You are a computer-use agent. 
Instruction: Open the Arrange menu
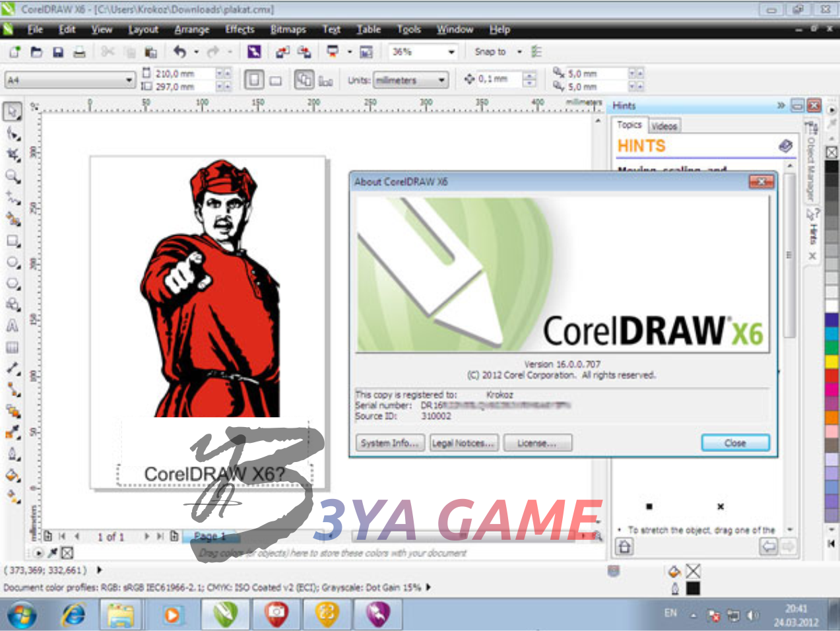[191, 30]
